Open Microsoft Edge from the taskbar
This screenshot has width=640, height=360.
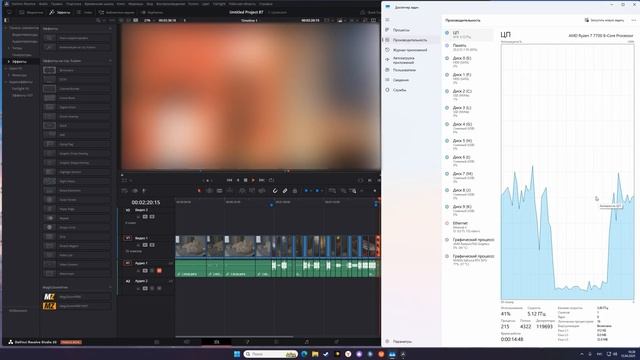click(304, 354)
